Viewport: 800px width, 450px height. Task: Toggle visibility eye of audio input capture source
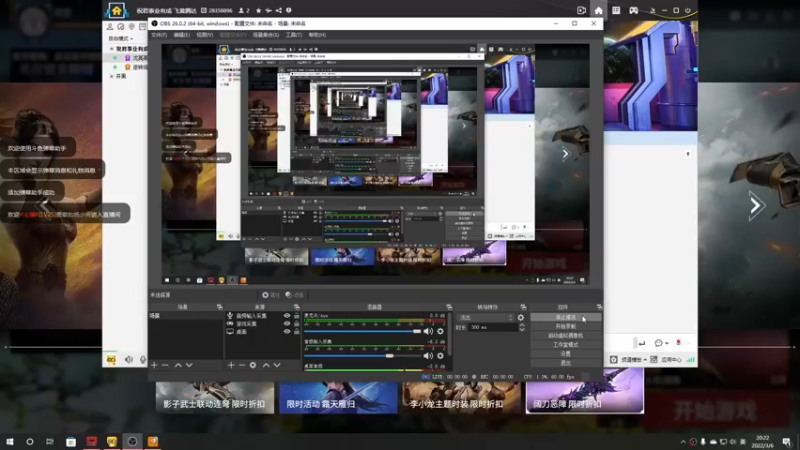[x=287, y=316]
